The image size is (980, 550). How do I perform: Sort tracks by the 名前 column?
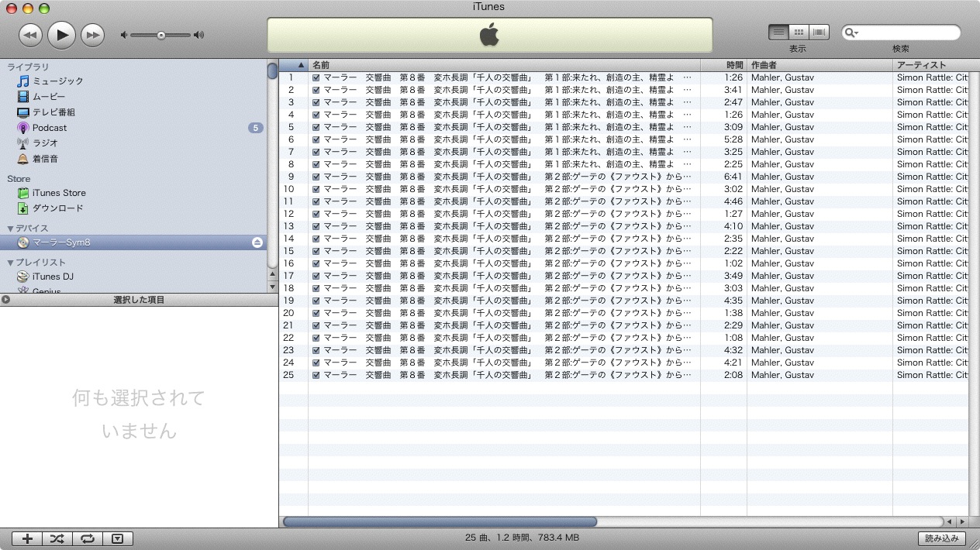click(504, 65)
